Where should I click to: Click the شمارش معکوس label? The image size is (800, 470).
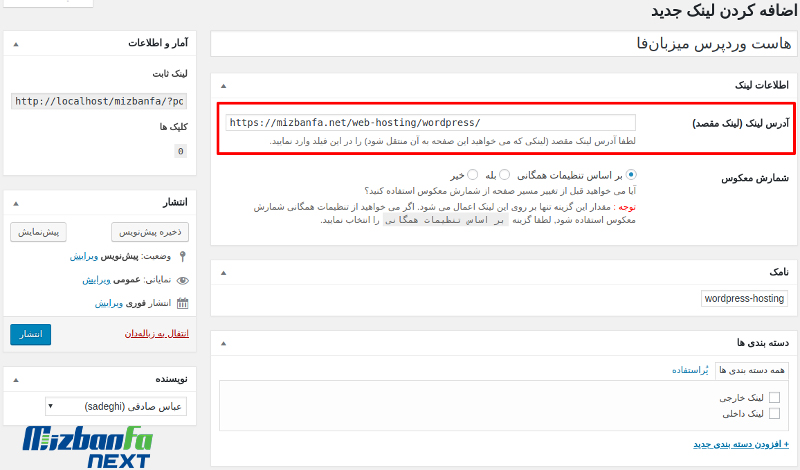(x=755, y=178)
